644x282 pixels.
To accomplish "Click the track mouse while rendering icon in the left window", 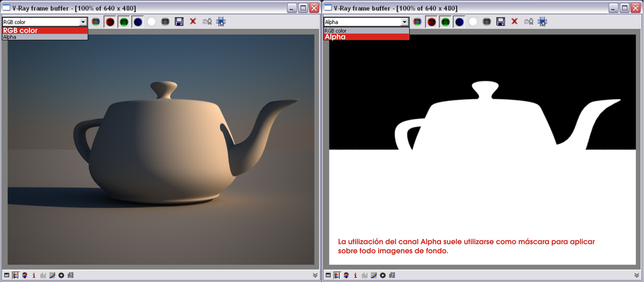I will tap(221, 22).
